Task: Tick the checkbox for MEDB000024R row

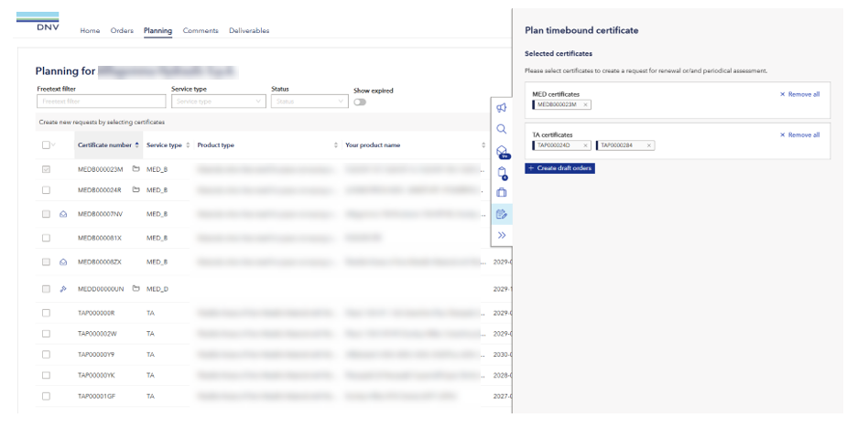Action: 46,189
